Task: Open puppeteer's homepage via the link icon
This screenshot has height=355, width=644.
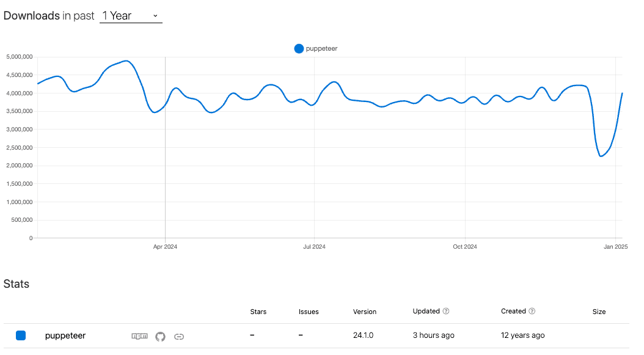Action: pyautogui.click(x=179, y=336)
